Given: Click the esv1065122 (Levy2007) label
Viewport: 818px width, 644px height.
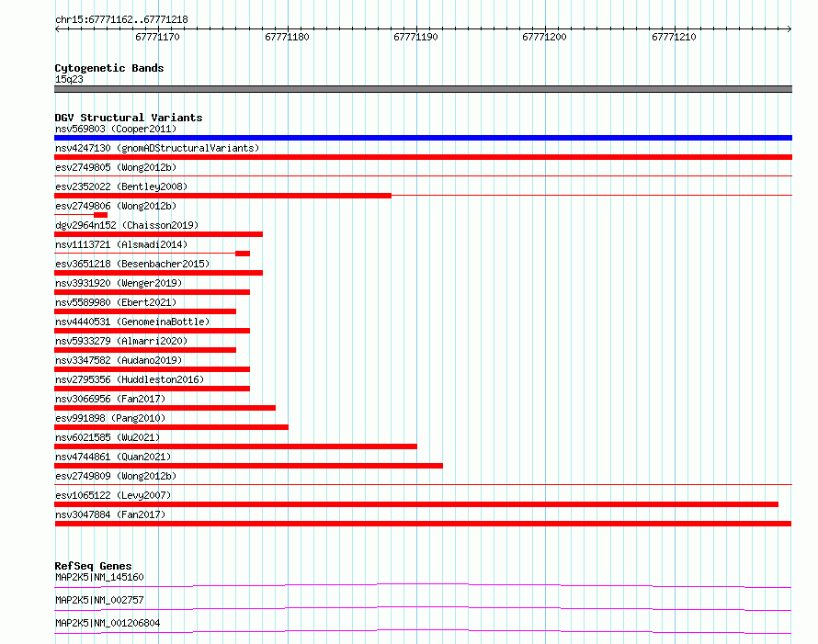Looking at the screenshot, I should coord(113,495).
